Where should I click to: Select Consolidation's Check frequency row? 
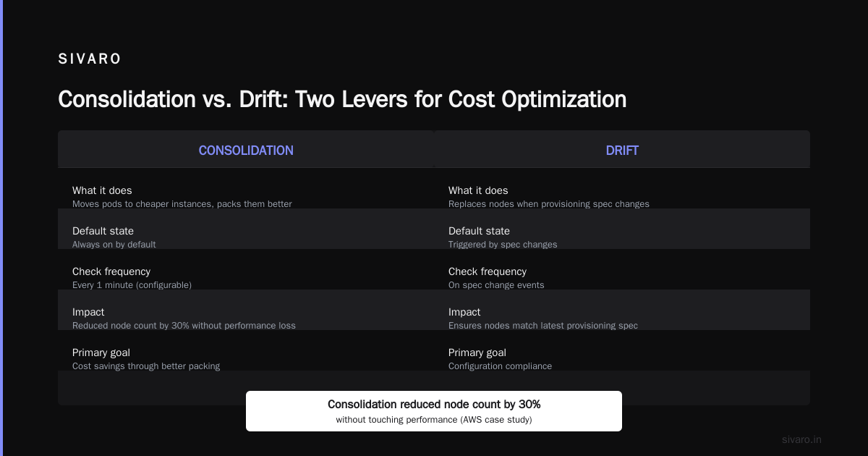(246, 278)
